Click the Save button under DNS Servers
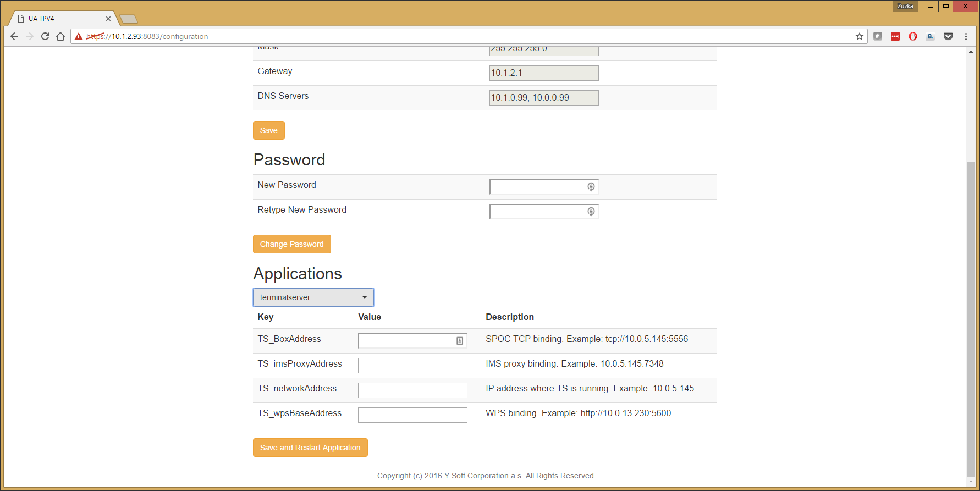This screenshot has width=980, height=491. coord(268,130)
